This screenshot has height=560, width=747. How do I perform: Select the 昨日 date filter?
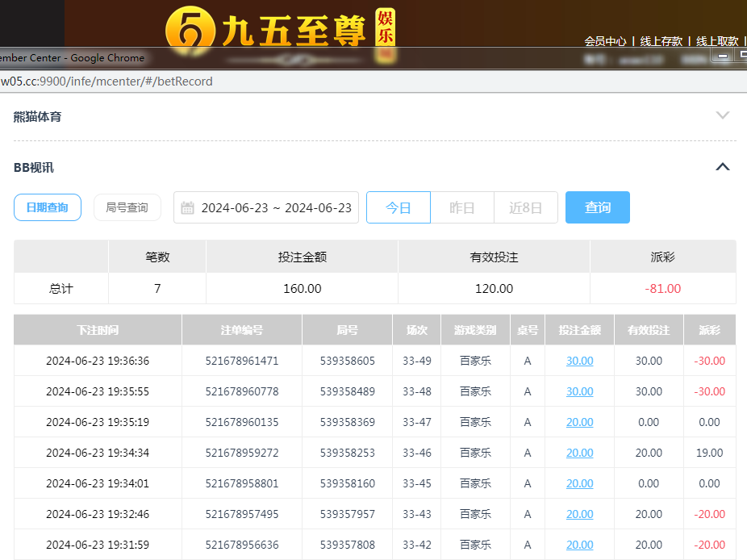461,207
